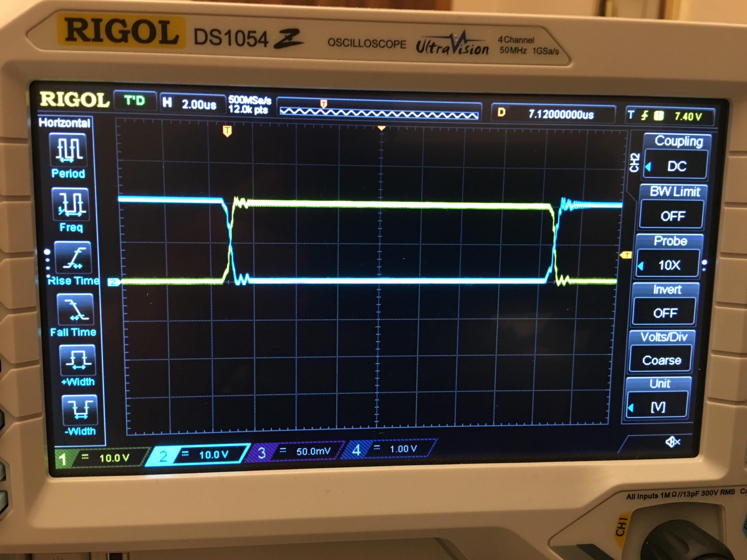Select the -Width measurement icon
Image resolution: width=747 pixels, height=560 pixels.
tap(80, 410)
